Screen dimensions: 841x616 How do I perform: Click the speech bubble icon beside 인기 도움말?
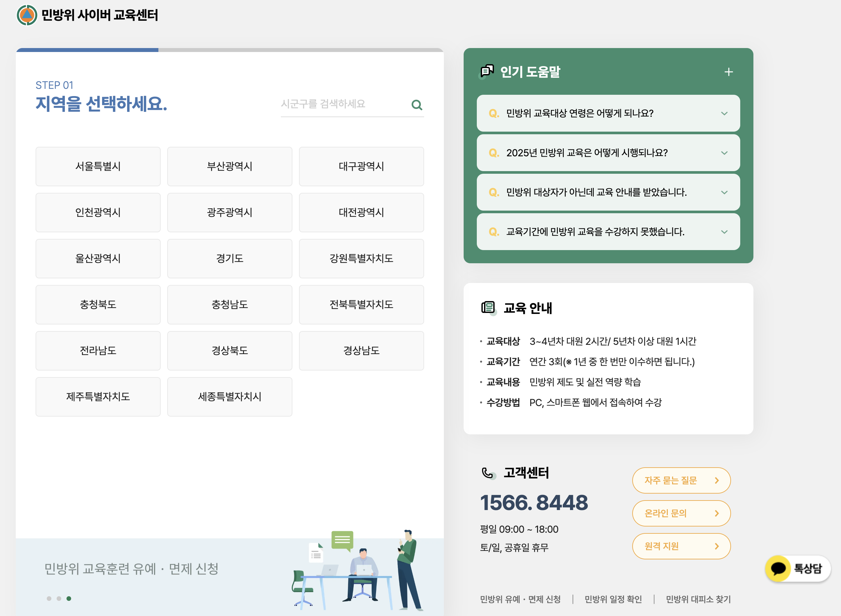click(487, 71)
